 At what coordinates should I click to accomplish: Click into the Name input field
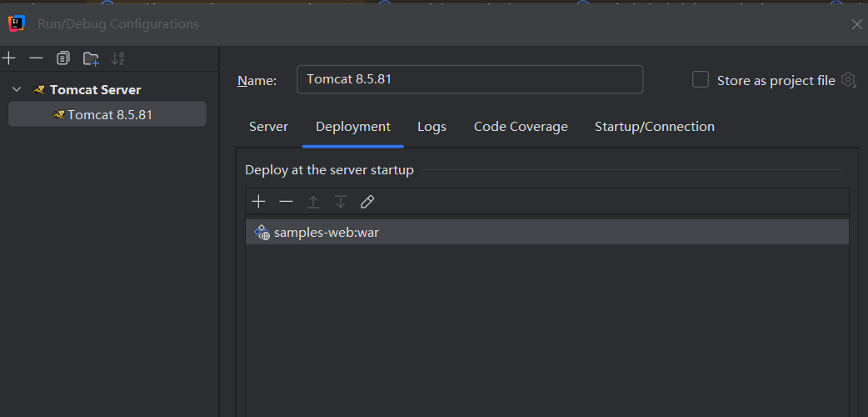coord(470,79)
